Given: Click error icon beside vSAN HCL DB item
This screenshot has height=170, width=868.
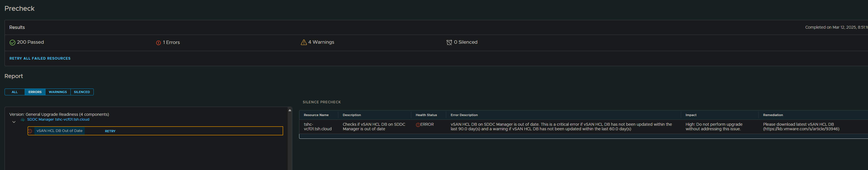Looking at the screenshot, I should tap(30, 131).
